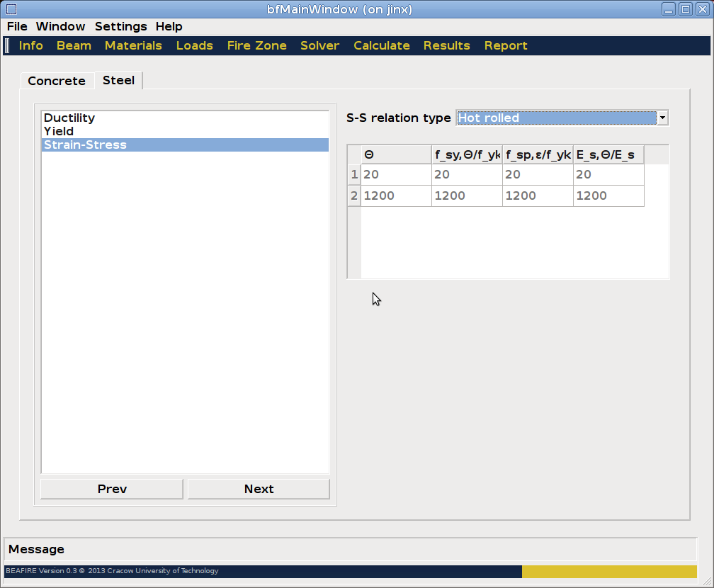
Task: Click the toolbar drag handle grip
Action: [7, 46]
